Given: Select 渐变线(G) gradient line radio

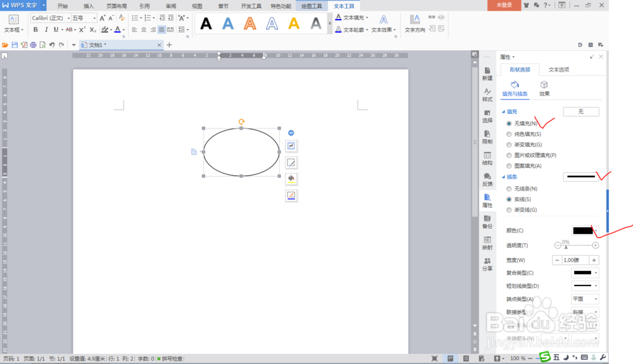Looking at the screenshot, I should coord(509,210).
